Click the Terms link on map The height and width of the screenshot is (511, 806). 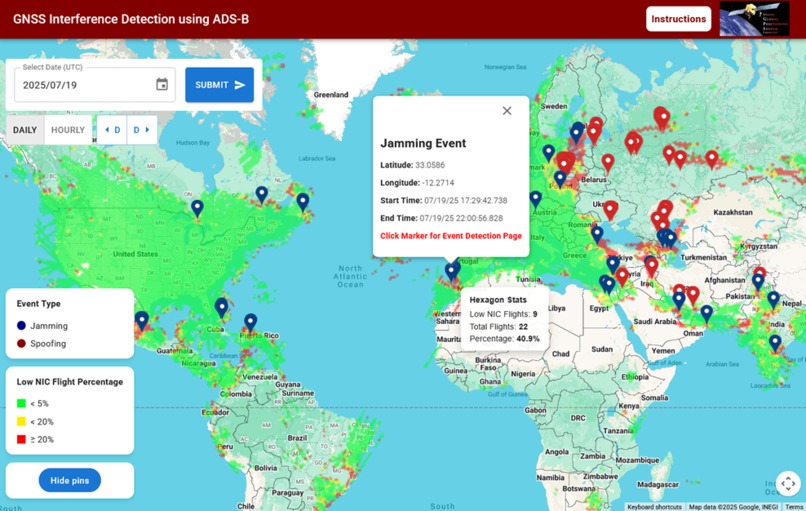tap(795, 507)
